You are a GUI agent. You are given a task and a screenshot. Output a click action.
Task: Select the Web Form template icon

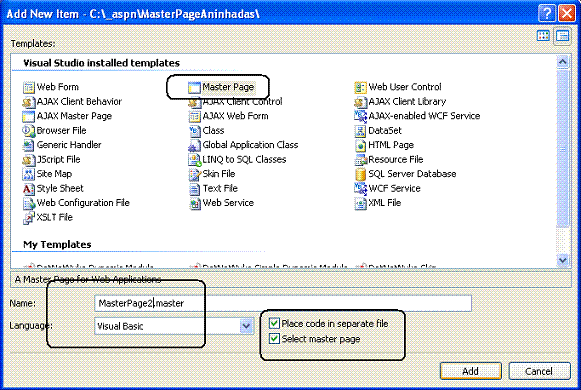pyautogui.click(x=29, y=87)
